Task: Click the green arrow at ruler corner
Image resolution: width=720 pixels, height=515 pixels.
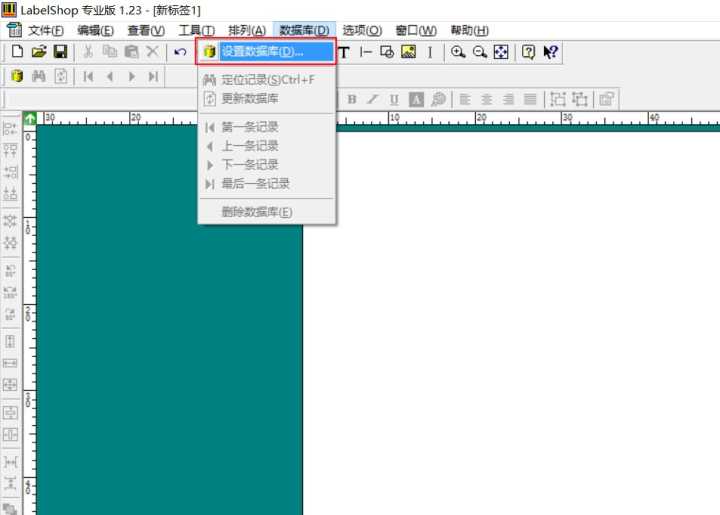Action: coord(30,119)
